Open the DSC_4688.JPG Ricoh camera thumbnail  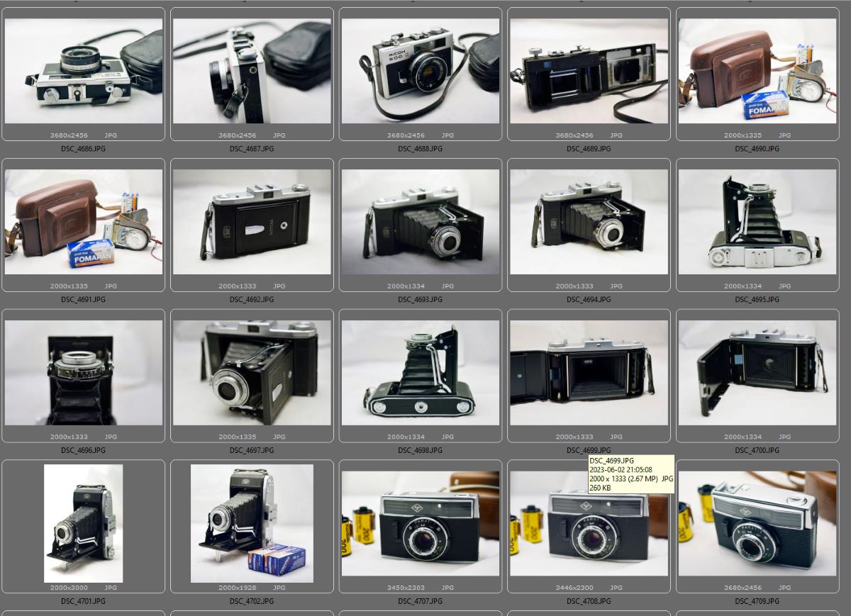[420, 71]
